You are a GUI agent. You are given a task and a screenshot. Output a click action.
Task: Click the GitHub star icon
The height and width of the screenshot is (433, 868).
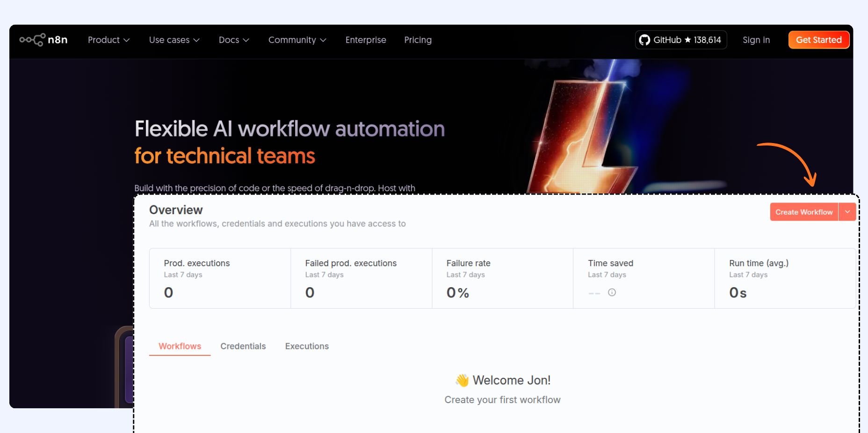[x=687, y=40]
